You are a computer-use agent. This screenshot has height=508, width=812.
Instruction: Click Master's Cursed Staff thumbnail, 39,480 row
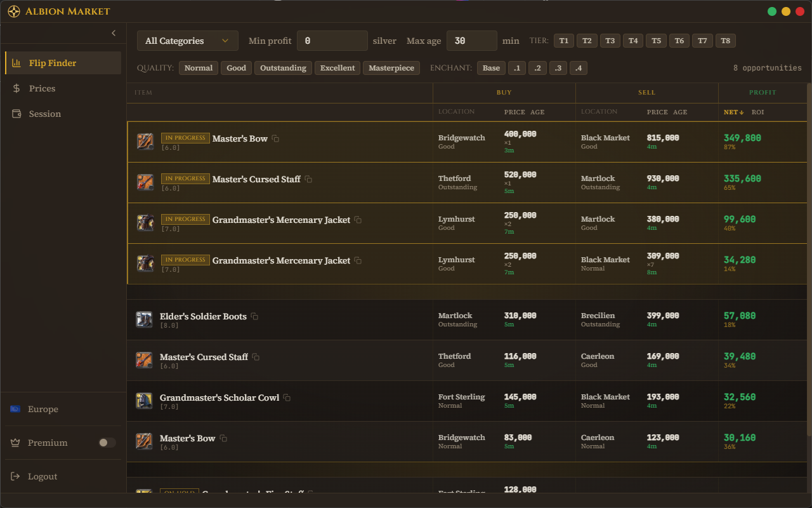pos(144,360)
